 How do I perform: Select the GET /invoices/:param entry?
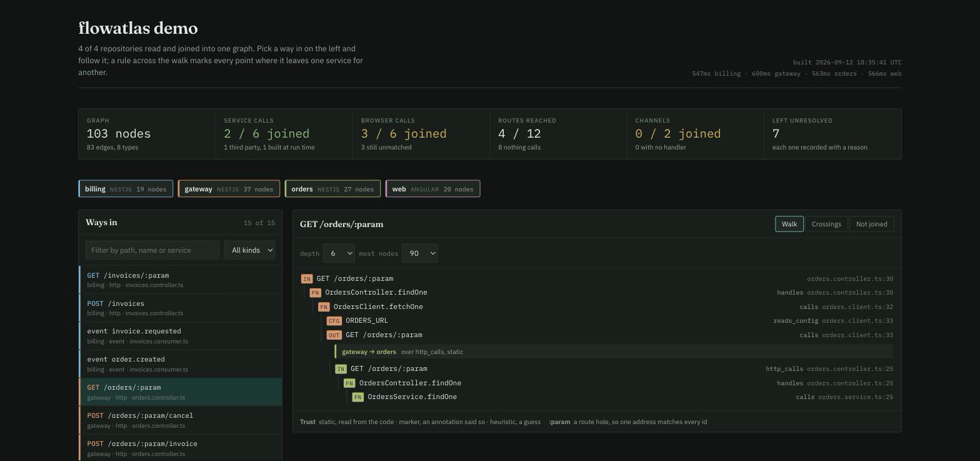[181, 280]
